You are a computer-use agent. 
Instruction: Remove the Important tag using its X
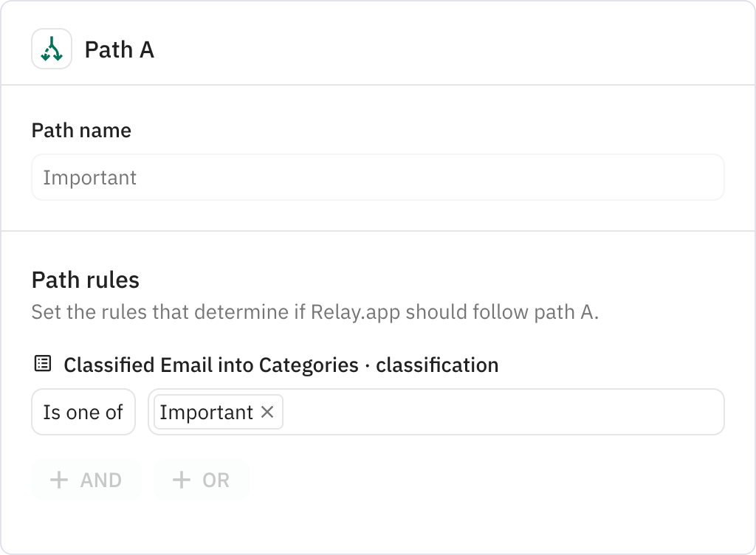pos(267,412)
